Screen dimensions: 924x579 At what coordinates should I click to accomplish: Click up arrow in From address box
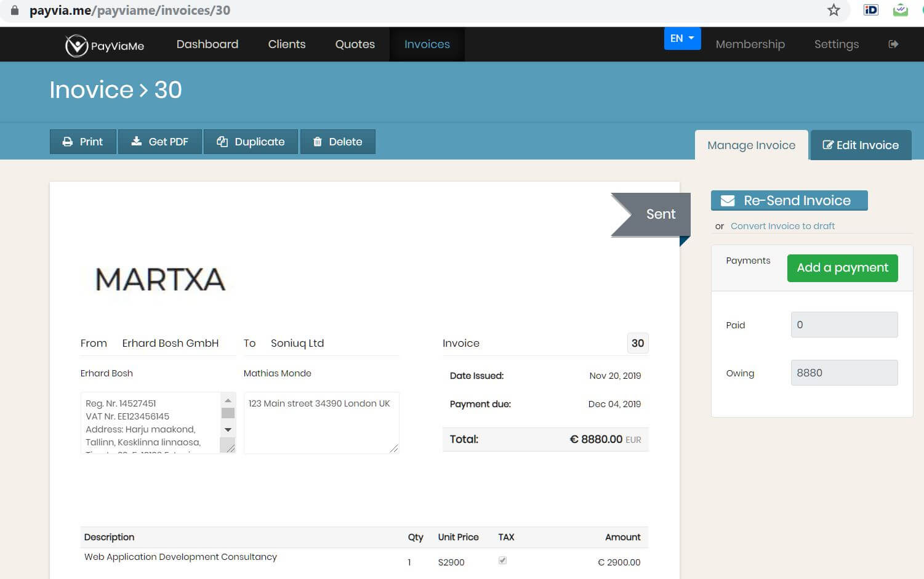point(228,400)
